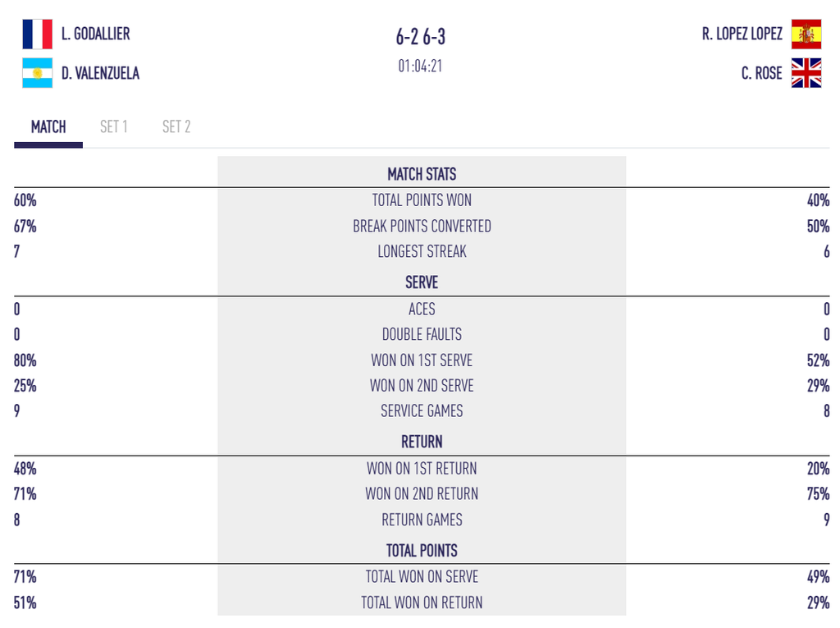Switch to the SET 2 tab
Screen dimensions: 840x628
176,127
